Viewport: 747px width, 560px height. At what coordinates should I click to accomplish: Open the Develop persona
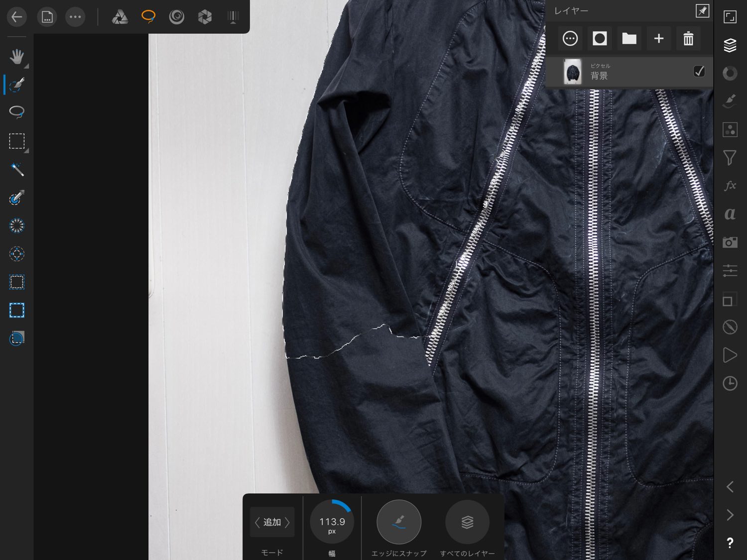point(205,17)
